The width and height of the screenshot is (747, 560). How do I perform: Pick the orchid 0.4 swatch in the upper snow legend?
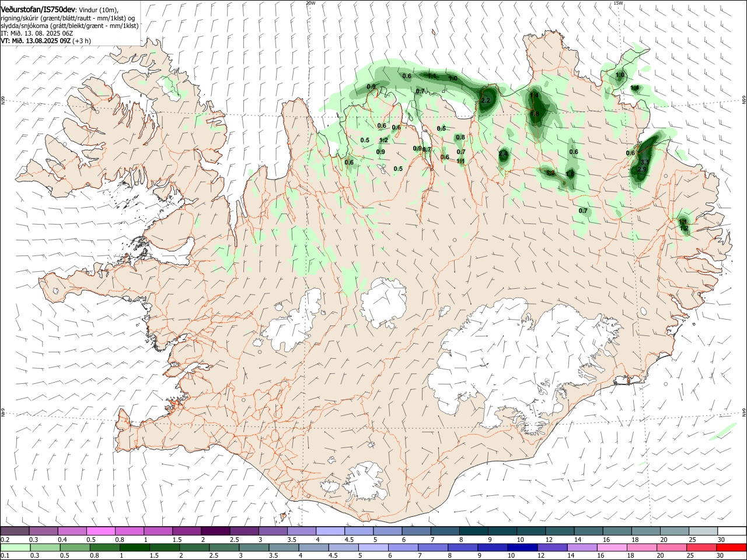[72, 531]
